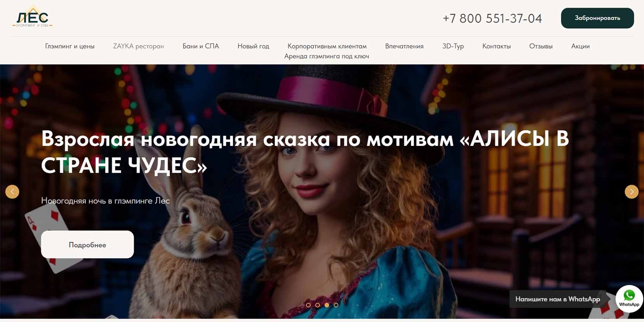
Task: Open the WhatsApp chat icon
Action: click(x=629, y=298)
